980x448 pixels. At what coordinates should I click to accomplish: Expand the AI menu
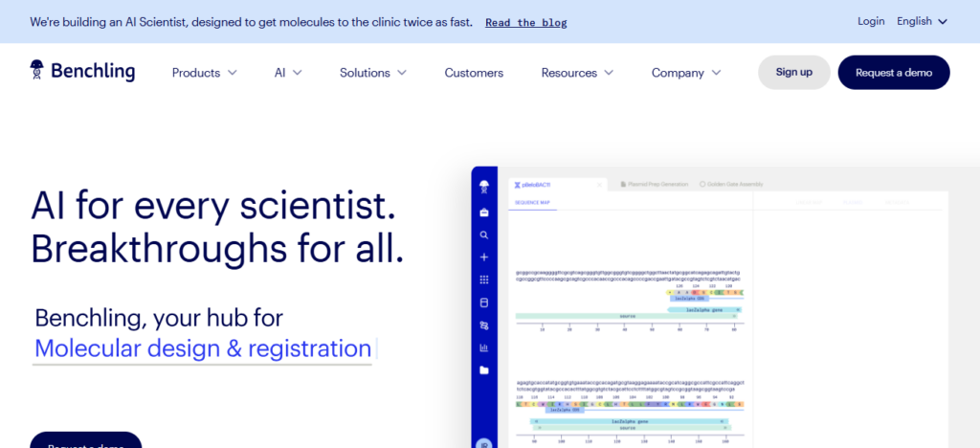click(288, 73)
